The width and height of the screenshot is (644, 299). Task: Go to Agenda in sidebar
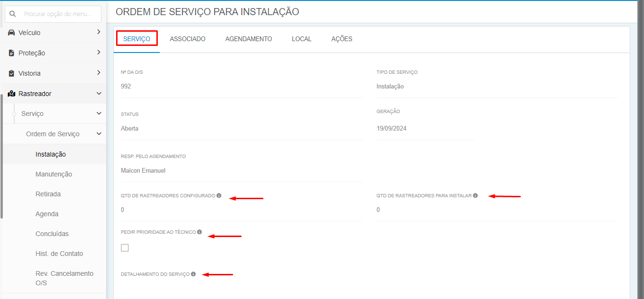coord(47,214)
